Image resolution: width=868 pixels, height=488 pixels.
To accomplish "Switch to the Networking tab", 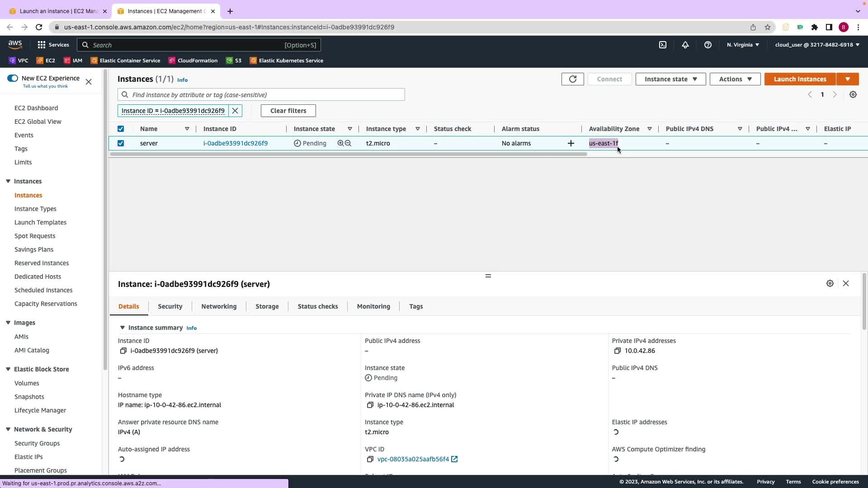I will click(219, 306).
